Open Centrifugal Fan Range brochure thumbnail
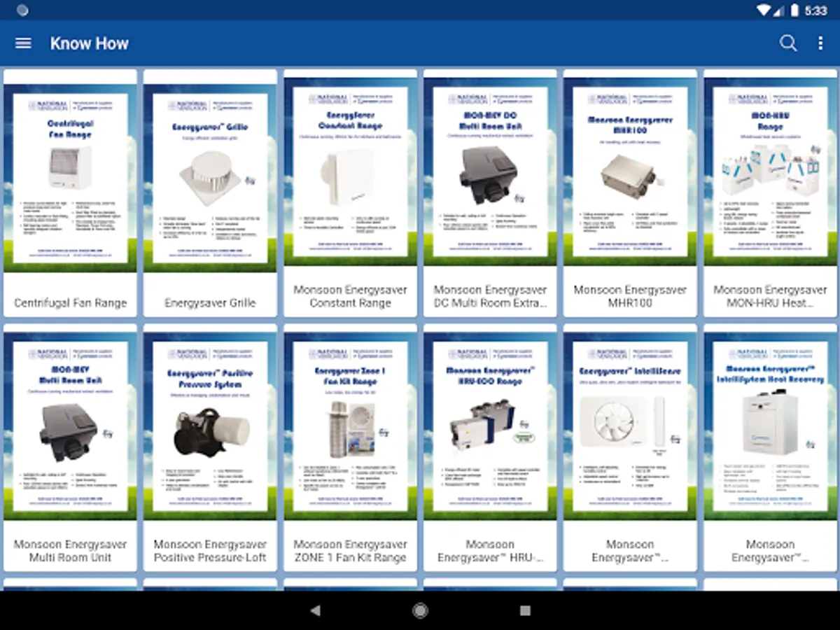Image resolution: width=840 pixels, height=630 pixels. (70, 178)
